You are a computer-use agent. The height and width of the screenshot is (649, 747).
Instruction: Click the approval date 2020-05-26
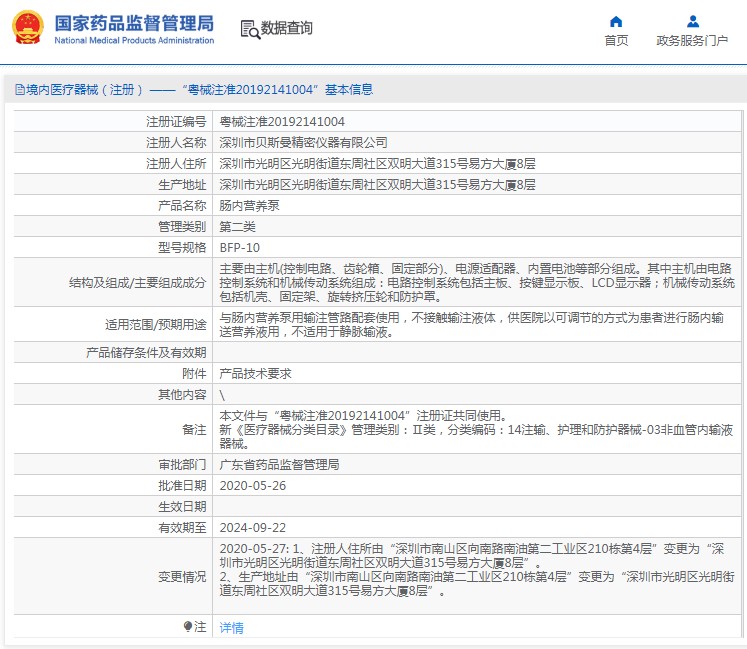[252, 486]
